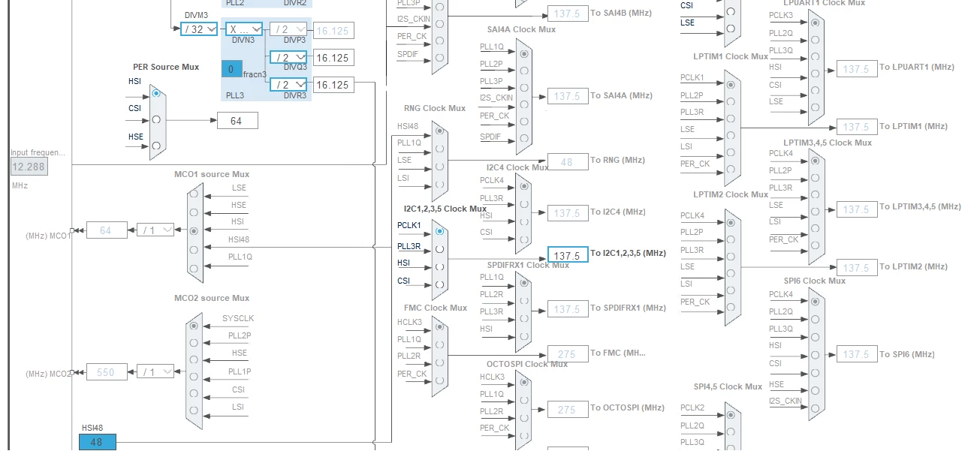980x451 pixels.
Task: Choose SPDIF in SAI4A Clock Mux
Action: [x=523, y=139]
